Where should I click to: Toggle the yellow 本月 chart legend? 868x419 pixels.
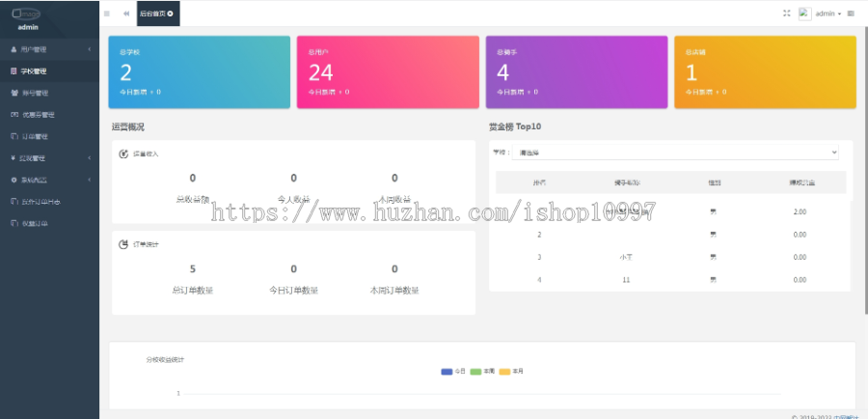click(x=511, y=372)
